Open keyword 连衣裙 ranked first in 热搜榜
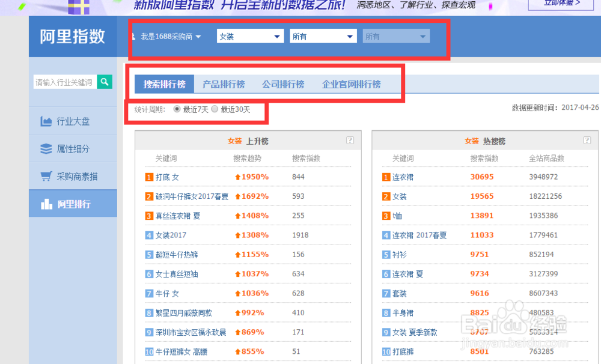Viewport: 601px width, 364px height. click(403, 177)
